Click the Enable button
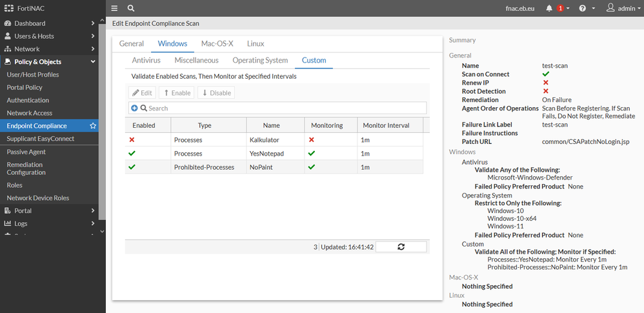This screenshot has width=644, height=313. [x=176, y=93]
